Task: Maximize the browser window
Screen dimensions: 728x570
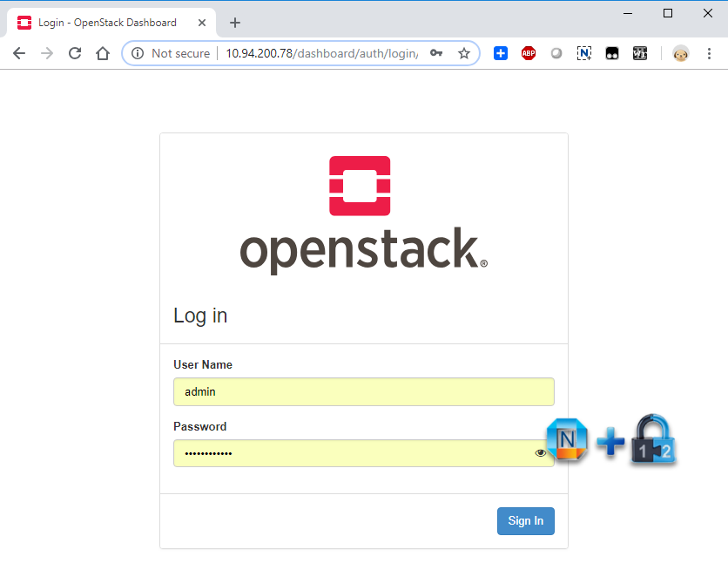Action: 668,13
